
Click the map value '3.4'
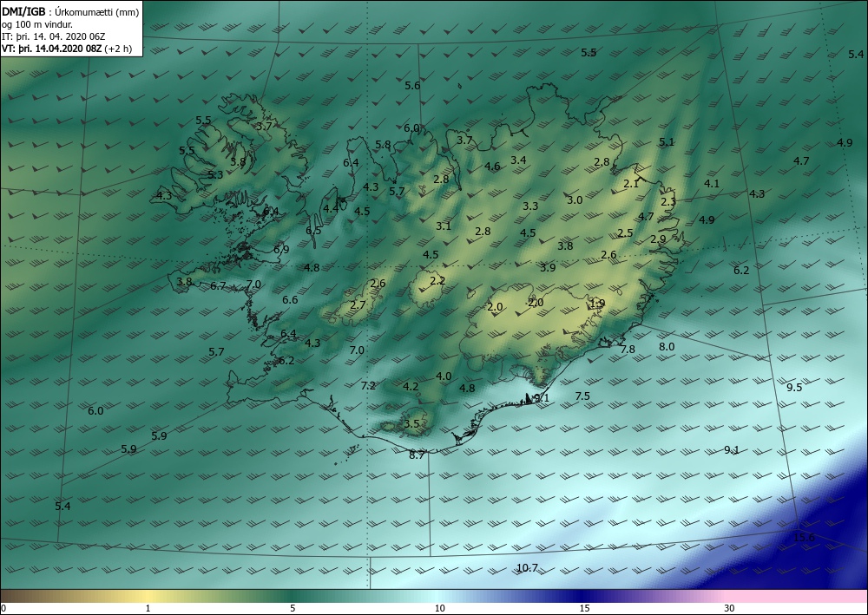pos(518,160)
